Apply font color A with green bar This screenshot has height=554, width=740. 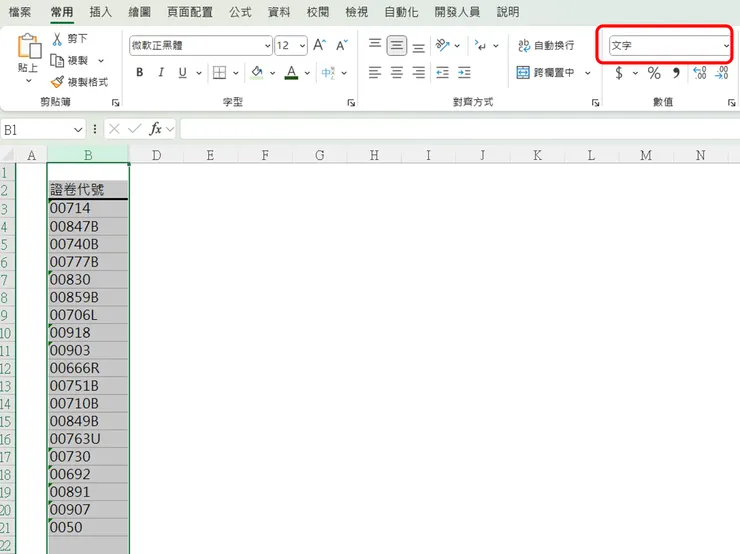coord(292,73)
